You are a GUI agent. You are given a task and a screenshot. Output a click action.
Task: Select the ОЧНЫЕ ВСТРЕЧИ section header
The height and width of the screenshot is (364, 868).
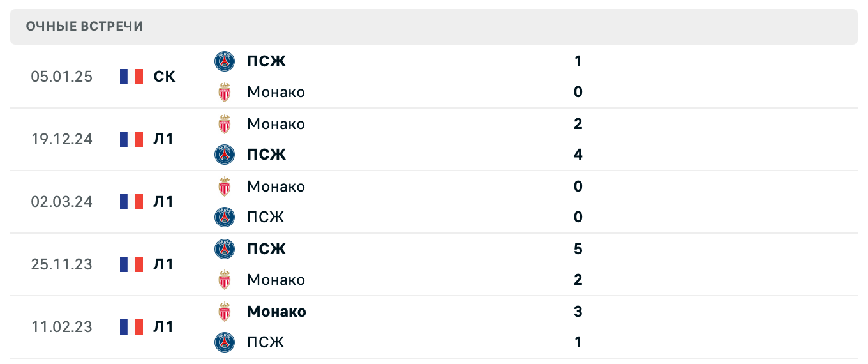[x=85, y=26]
